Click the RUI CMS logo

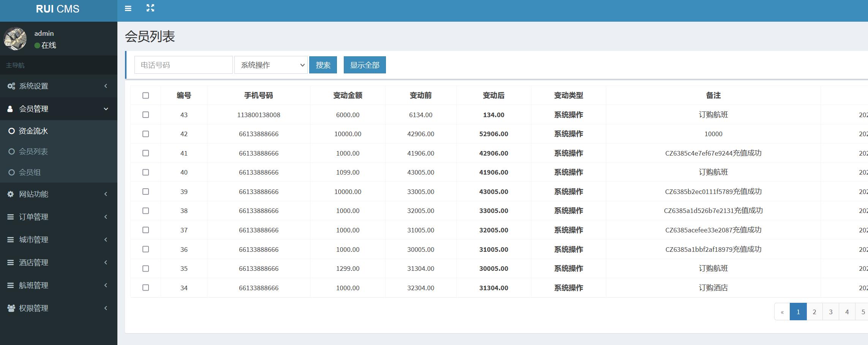coord(58,9)
